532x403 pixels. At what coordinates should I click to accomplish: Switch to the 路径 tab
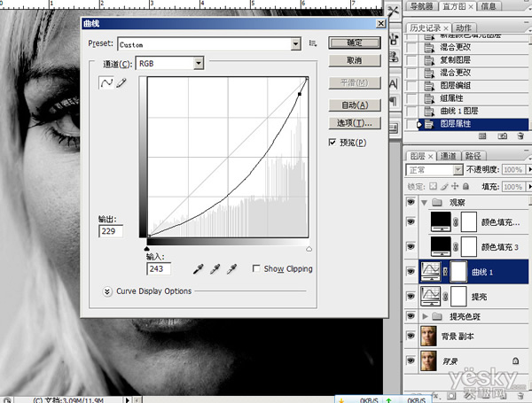click(473, 156)
